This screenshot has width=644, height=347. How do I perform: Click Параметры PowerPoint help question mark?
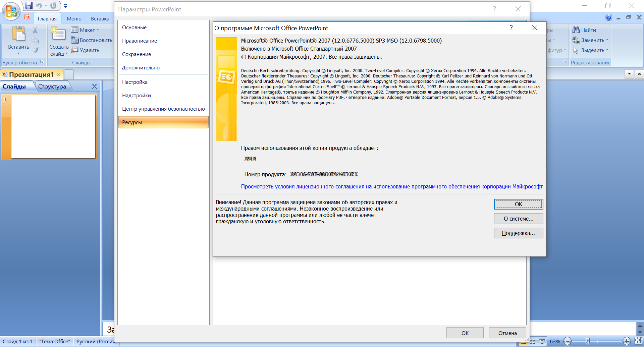pos(494,9)
